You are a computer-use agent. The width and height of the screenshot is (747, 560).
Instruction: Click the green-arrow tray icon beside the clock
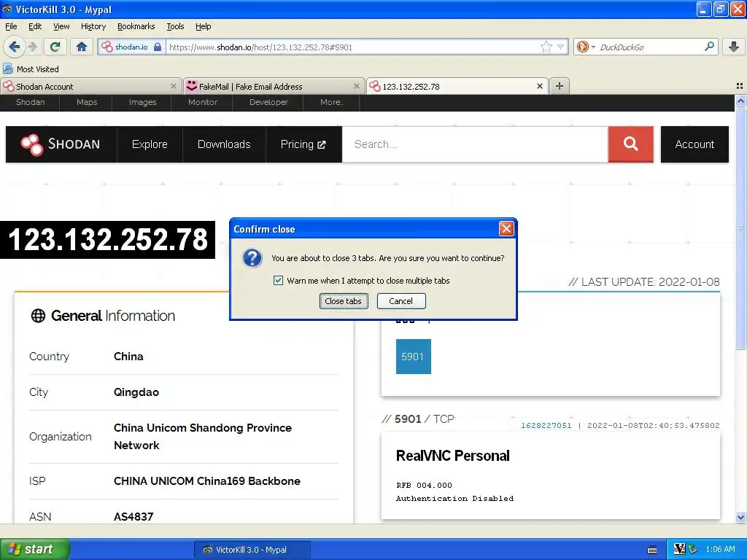693,549
